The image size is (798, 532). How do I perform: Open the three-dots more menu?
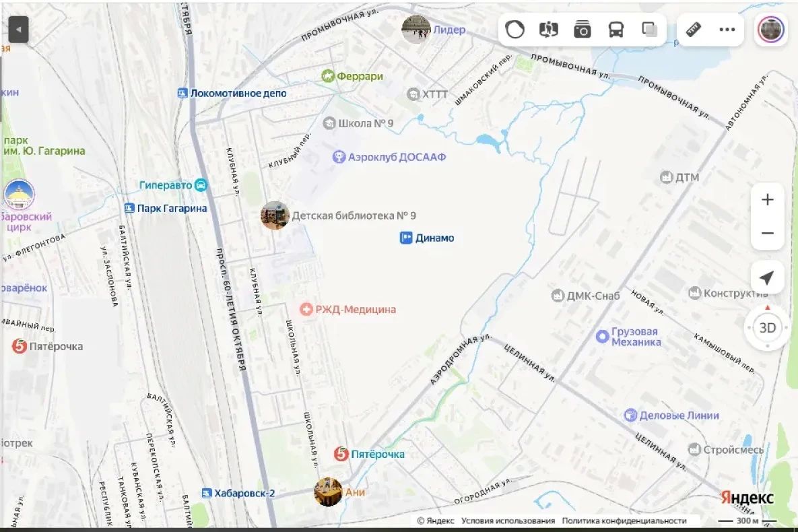point(727,30)
